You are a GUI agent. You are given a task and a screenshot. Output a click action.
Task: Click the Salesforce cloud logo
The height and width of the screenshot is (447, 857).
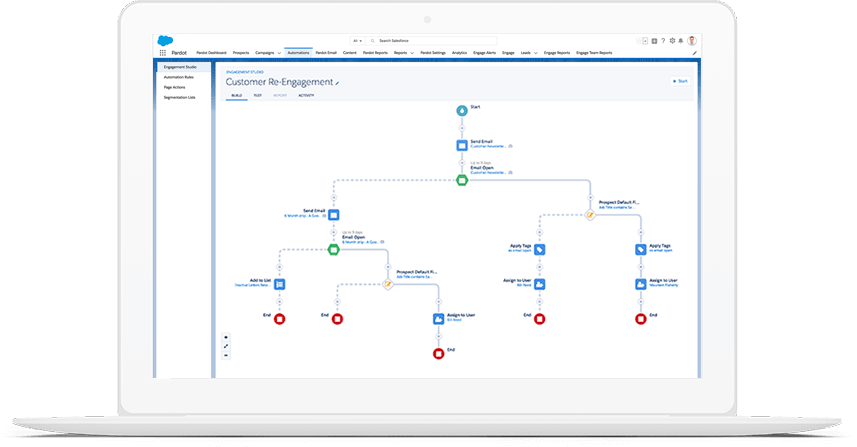coord(165,39)
